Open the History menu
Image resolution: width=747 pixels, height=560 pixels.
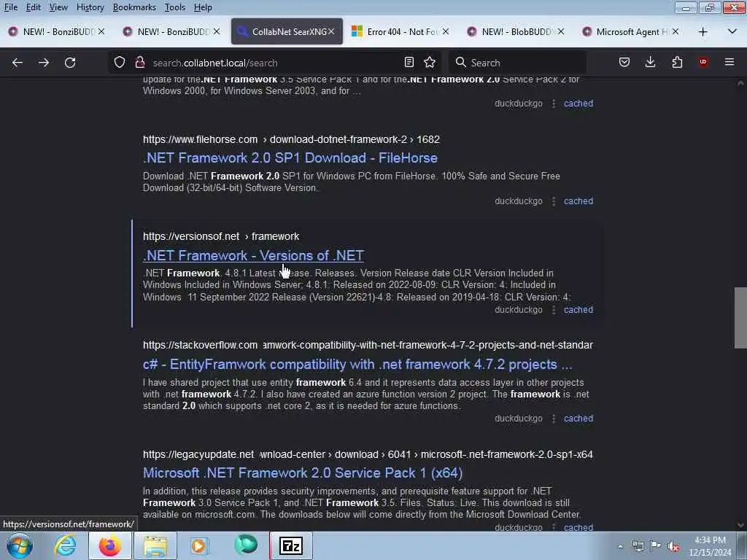90,7
